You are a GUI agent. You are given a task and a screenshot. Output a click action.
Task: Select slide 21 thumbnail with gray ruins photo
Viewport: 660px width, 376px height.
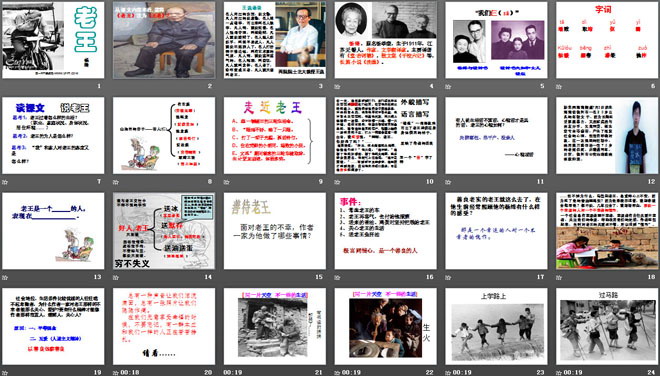275,326
